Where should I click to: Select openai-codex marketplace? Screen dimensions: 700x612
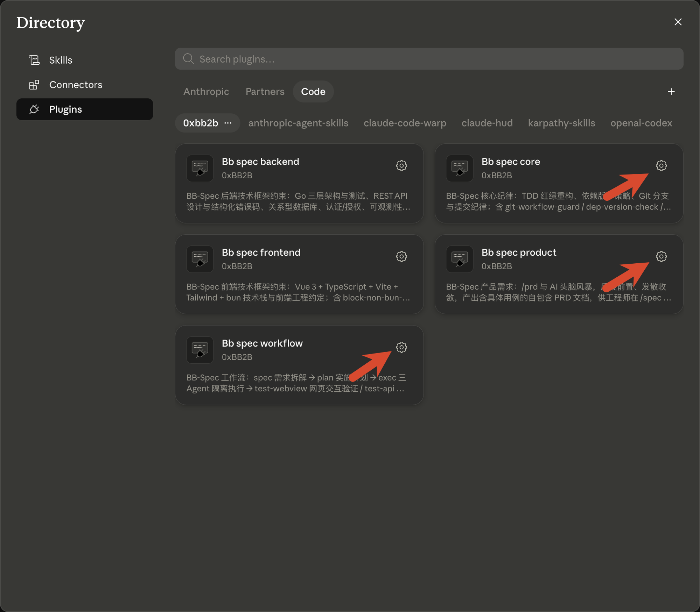pos(641,123)
